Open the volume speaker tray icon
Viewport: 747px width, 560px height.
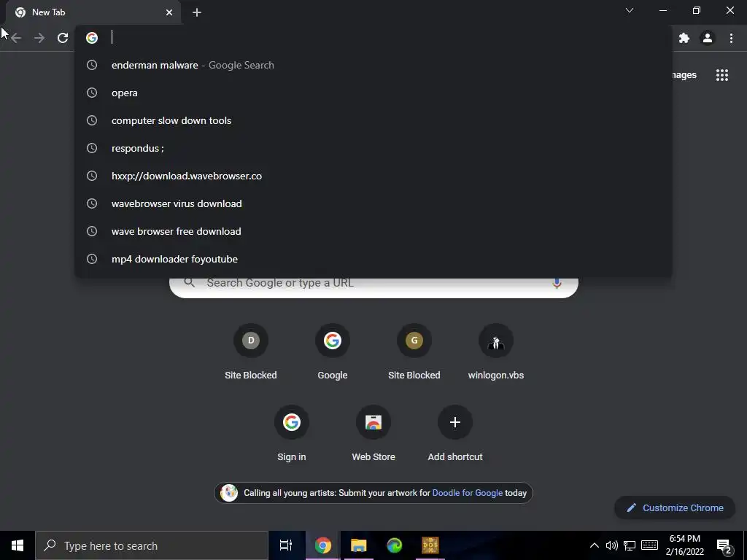pyautogui.click(x=612, y=545)
